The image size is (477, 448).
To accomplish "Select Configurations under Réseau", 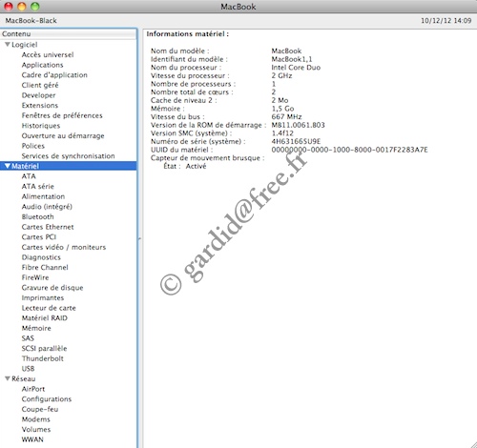I will click(47, 399).
